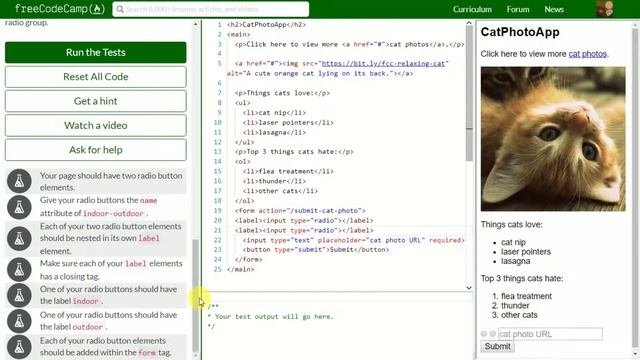Click line 22 text input code
This screenshot has width=640, height=360.
tap(353, 240)
